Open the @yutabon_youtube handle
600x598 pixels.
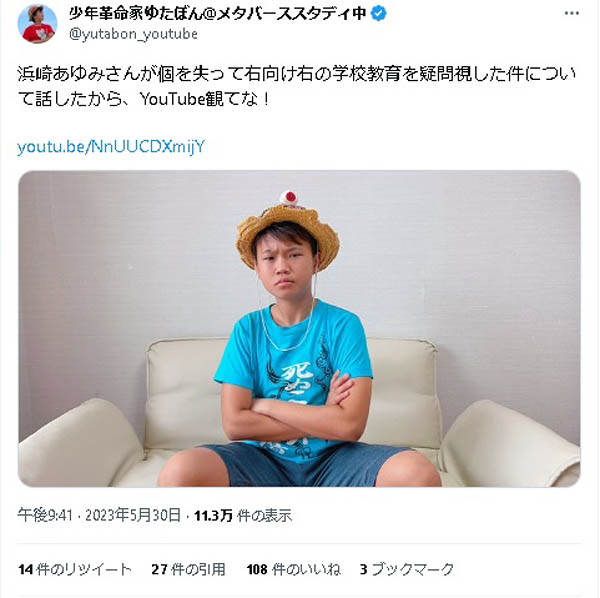tap(133, 34)
